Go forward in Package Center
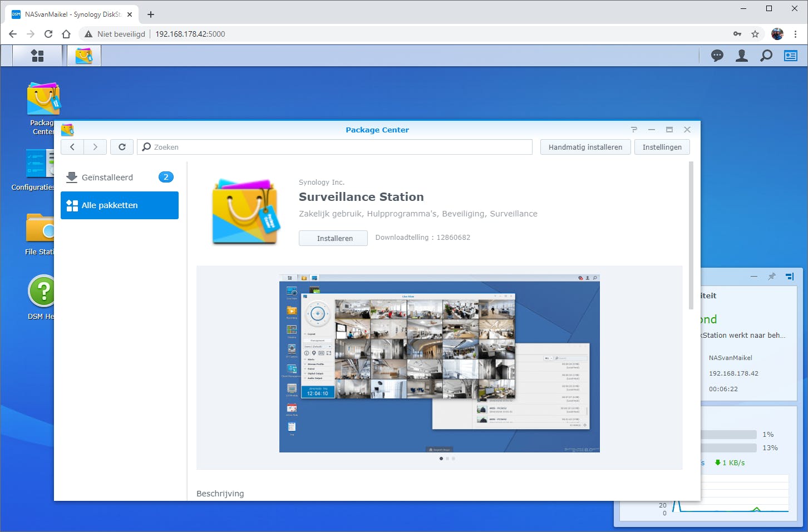 [95, 147]
